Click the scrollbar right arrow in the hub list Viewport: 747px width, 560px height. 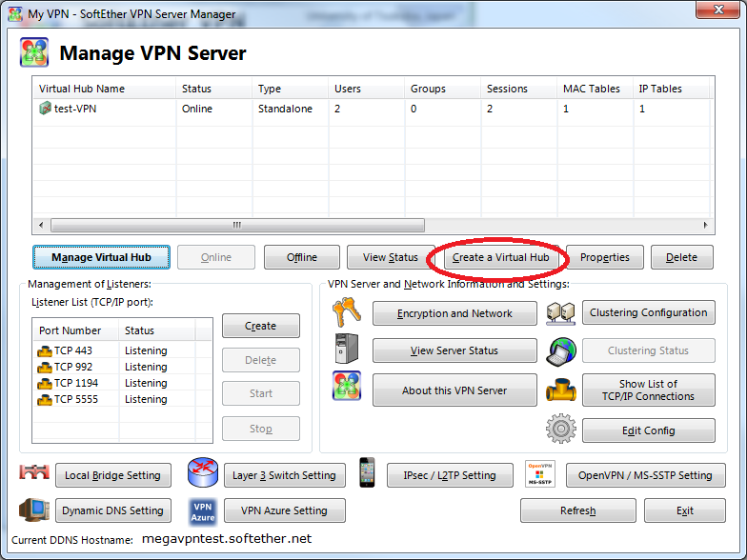705,225
